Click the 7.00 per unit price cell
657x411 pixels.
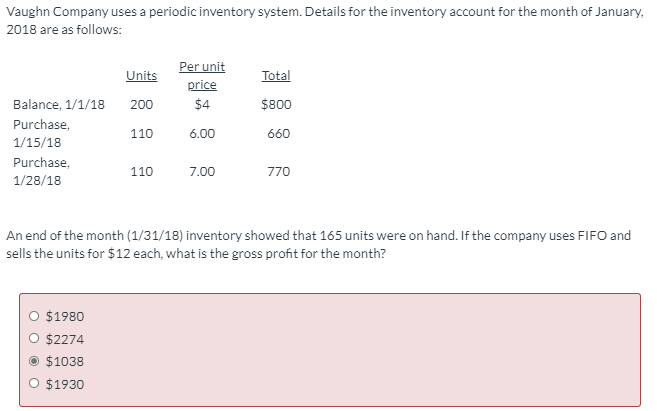click(x=202, y=172)
